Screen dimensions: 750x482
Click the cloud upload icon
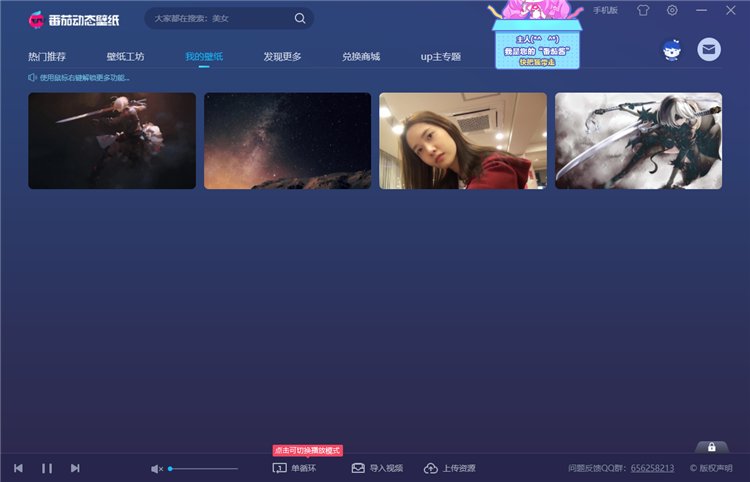coord(430,468)
